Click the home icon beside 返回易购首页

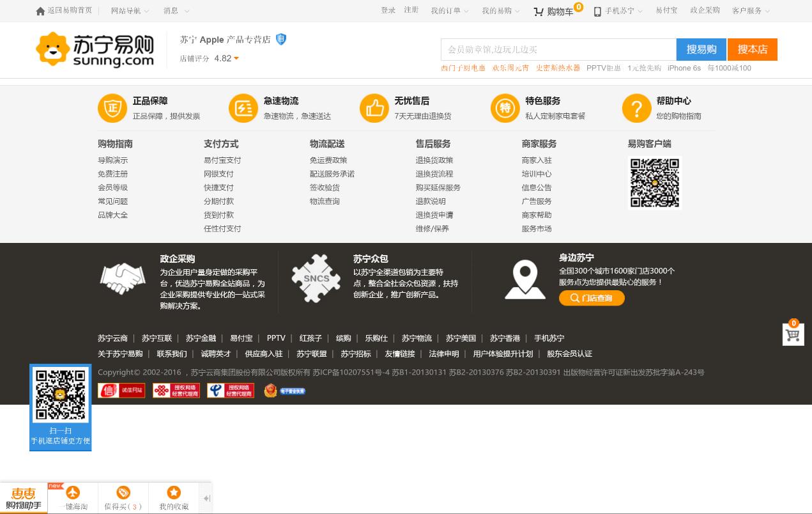(40, 11)
